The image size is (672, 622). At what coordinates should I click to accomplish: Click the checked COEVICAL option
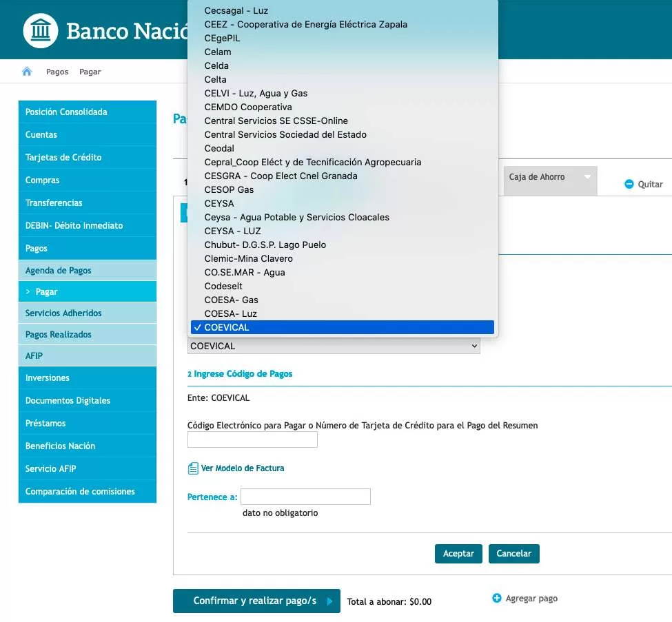click(x=343, y=327)
